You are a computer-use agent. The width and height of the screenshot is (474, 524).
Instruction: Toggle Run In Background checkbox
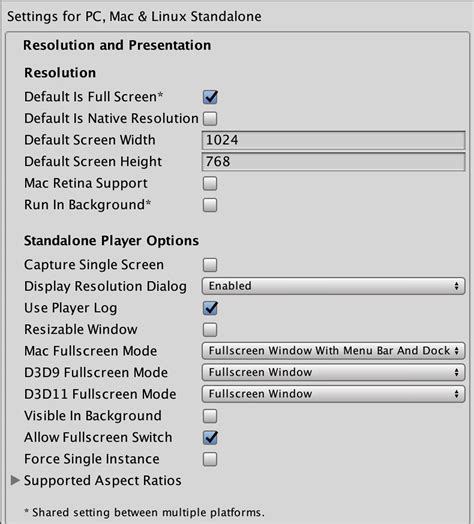(210, 205)
